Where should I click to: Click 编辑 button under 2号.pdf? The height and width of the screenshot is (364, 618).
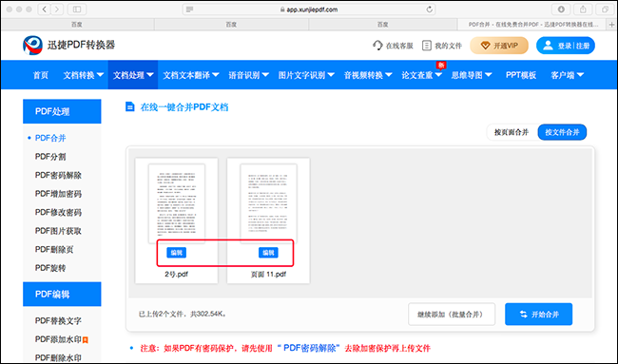176,253
